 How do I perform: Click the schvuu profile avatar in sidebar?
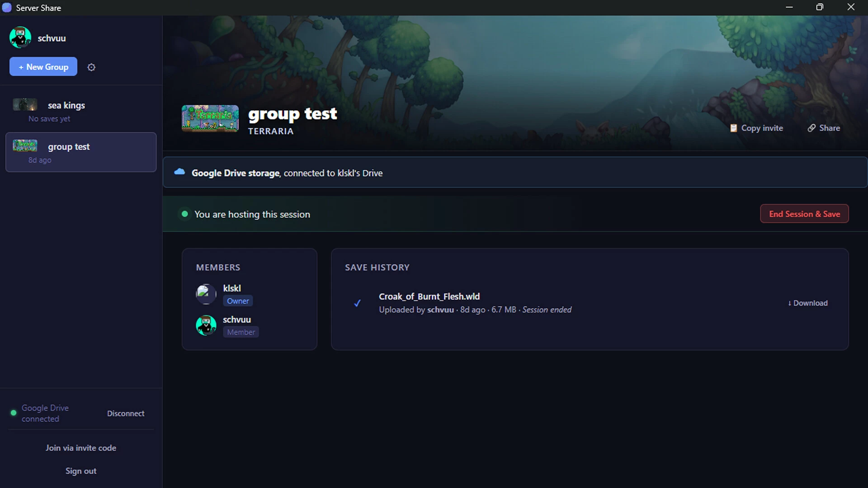[20, 38]
